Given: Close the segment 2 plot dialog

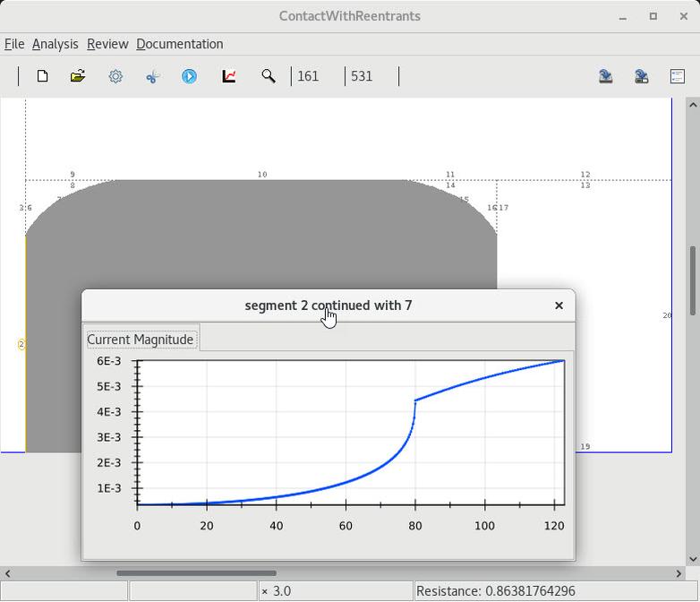Looking at the screenshot, I should tap(559, 305).
